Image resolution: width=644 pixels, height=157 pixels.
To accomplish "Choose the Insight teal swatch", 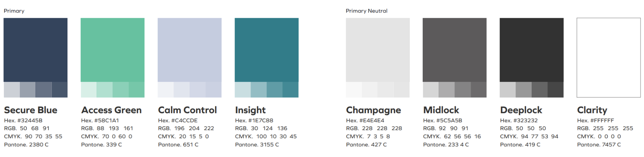I will tap(267, 50).
